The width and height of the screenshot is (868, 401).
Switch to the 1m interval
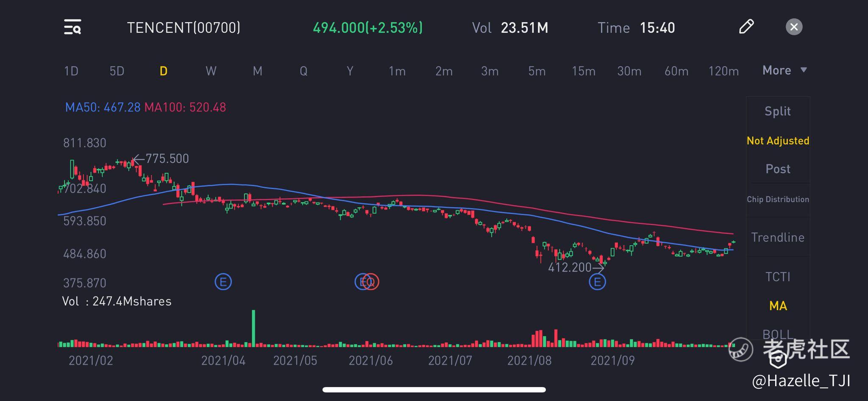point(397,71)
